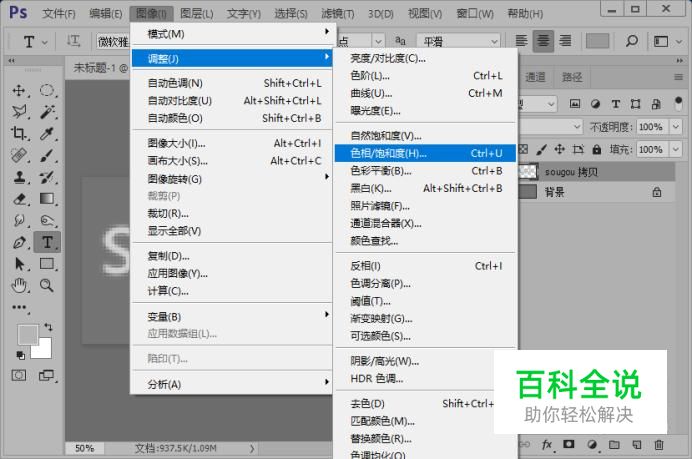Expand the 模式(M) submenu

pos(231,34)
